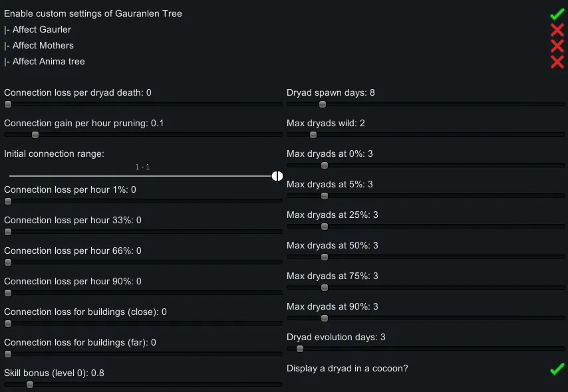Enable the Affect Gaurler option
The image size is (568, 392).
(x=557, y=30)
